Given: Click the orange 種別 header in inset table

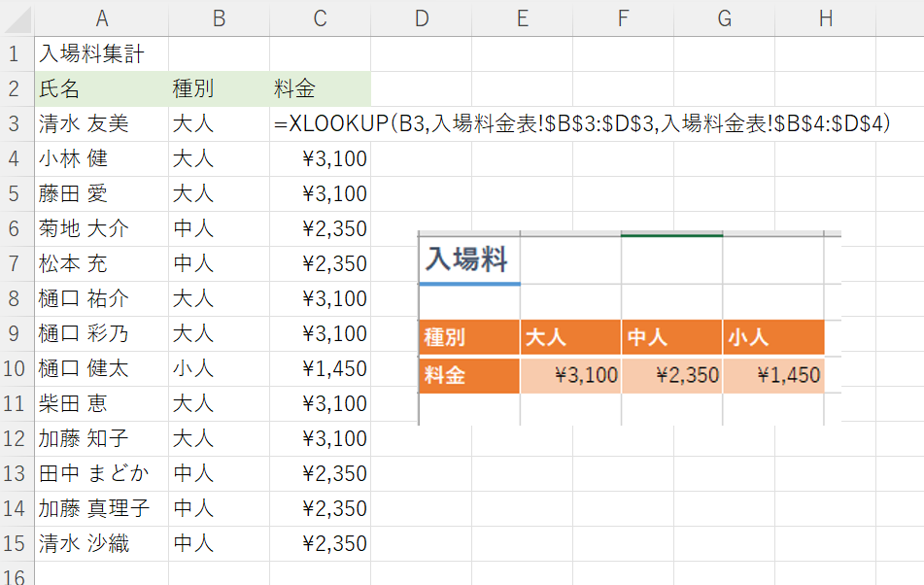Looking at the screenshot, I should click(x=469, y=337).
